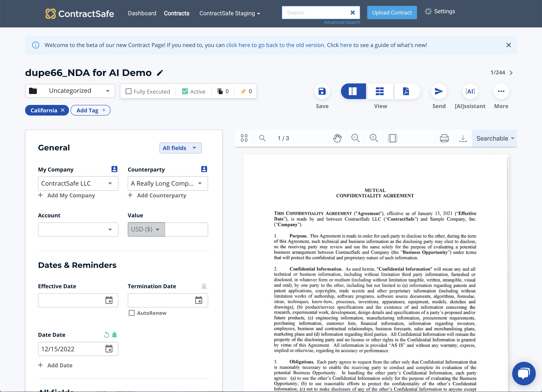Uncheck the Active checkbox

coord(185,91)
